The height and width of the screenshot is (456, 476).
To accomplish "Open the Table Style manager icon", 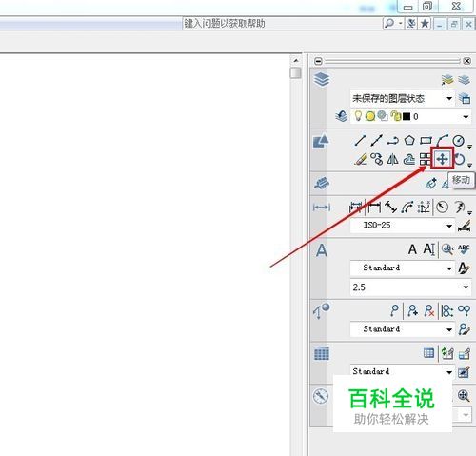I will [x=464, y=371].
